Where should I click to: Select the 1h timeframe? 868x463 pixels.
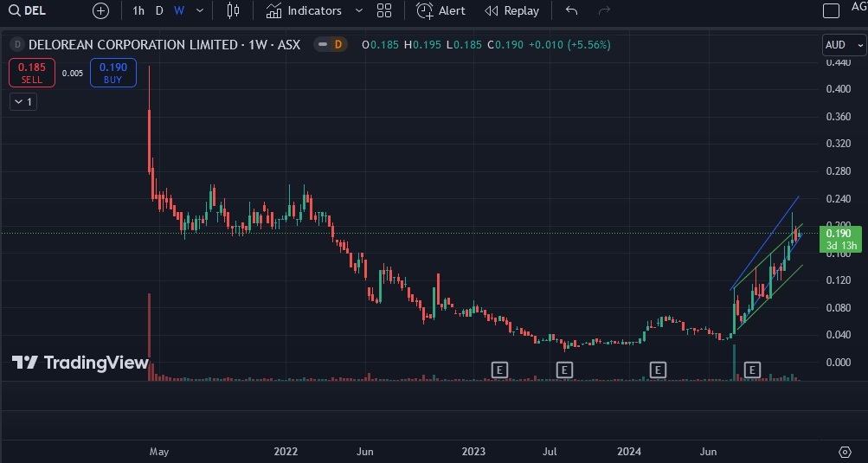pos(138,10)
